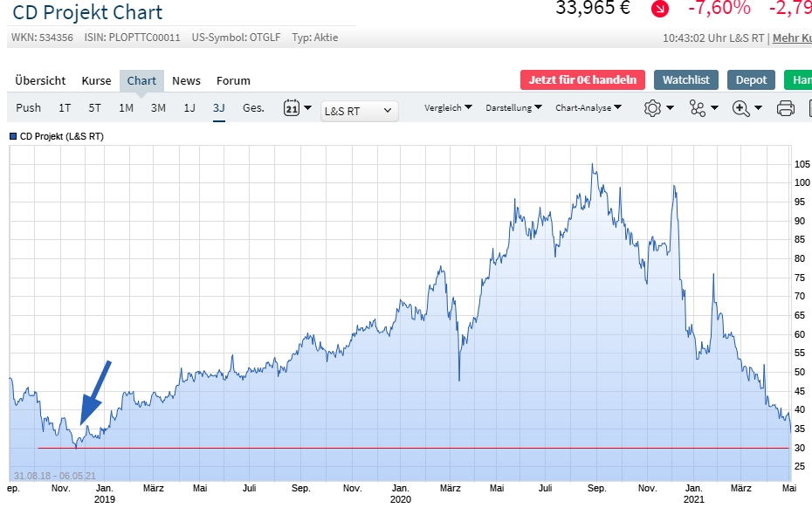Expand the Darstellung dropdown
Viewport: 812px width, 508px height.
click(513, 108)
